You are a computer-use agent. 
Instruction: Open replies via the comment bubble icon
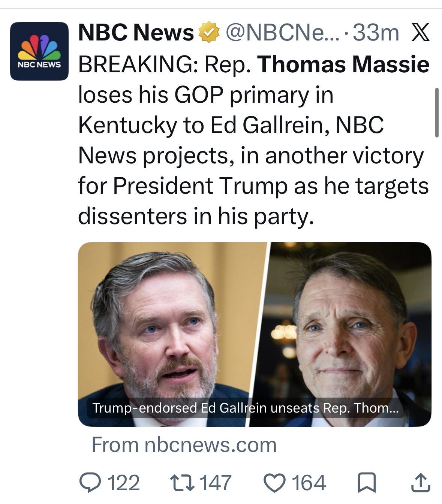(x=89, y=483)
